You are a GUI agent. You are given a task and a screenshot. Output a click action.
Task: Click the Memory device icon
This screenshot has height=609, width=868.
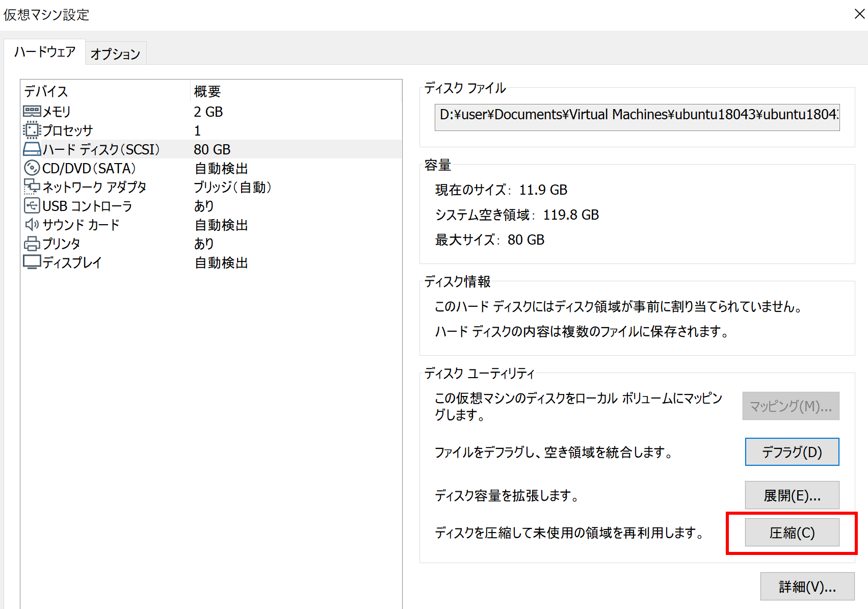32,111
